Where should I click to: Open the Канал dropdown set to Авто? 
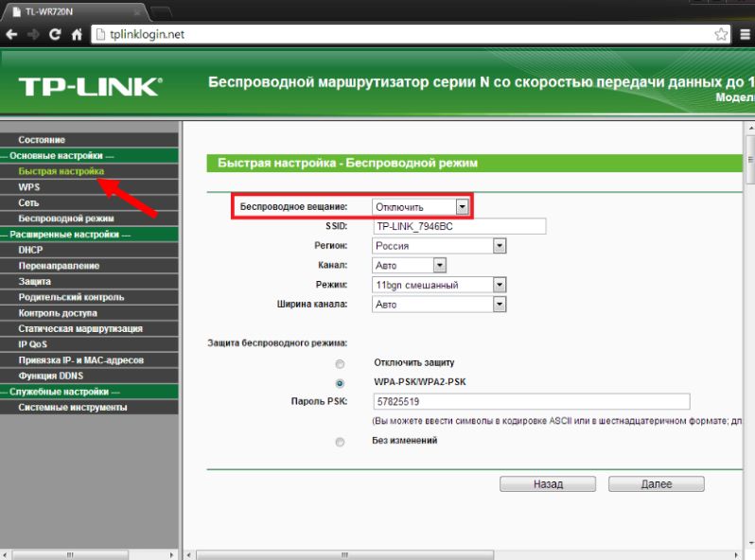click(410, 265)
